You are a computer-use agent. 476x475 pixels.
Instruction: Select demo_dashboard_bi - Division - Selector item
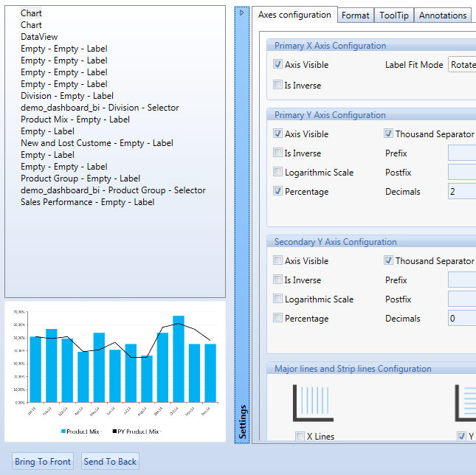pos(100,108)
